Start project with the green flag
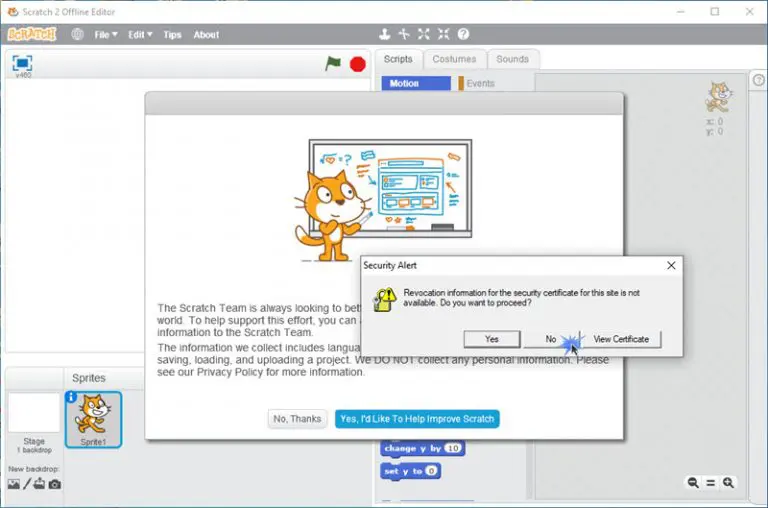 [x=333, y=63]
